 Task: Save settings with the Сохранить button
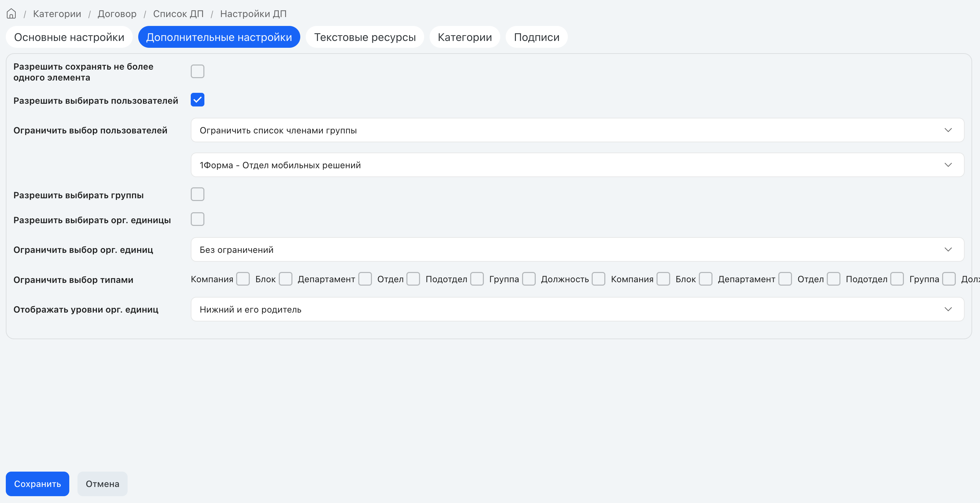pyautogui.click(x=37, y=484)
